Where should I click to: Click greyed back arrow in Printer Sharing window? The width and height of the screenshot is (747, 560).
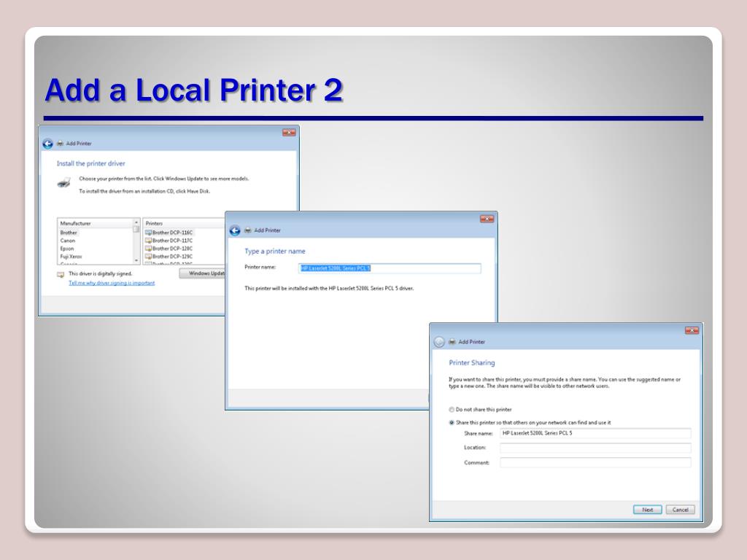click(x=439, y=342)
